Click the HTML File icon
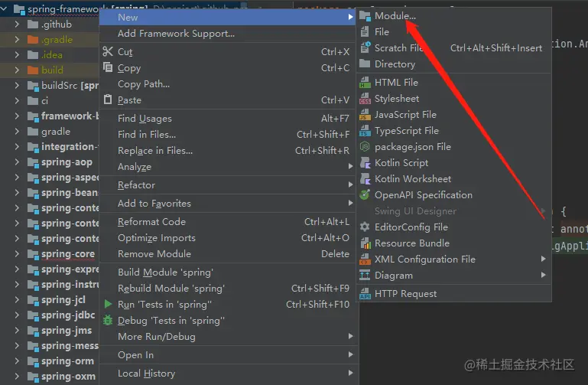Screen dimensions: 588x385 click(365, 82)
